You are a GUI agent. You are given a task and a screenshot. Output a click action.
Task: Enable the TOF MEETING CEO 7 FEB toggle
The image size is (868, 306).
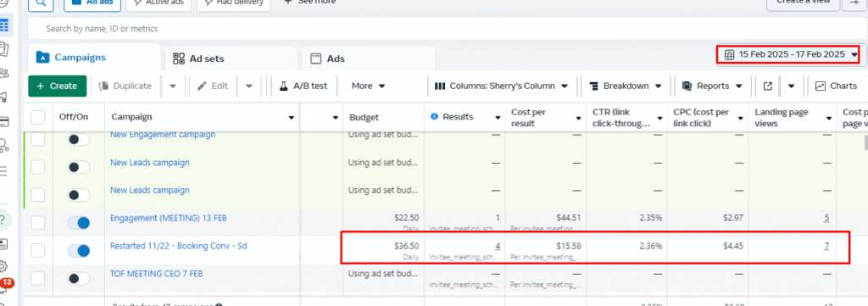point(79,278)
